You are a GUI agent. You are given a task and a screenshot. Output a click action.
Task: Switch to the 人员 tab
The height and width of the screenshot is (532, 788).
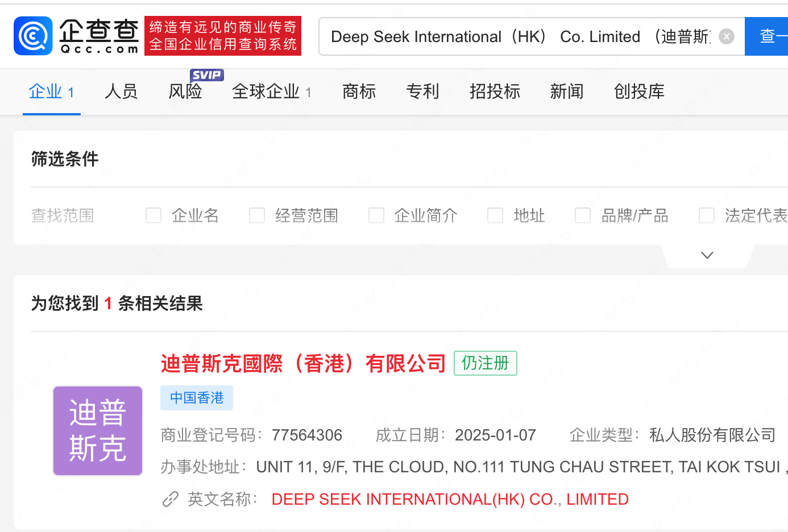point(121,92)
